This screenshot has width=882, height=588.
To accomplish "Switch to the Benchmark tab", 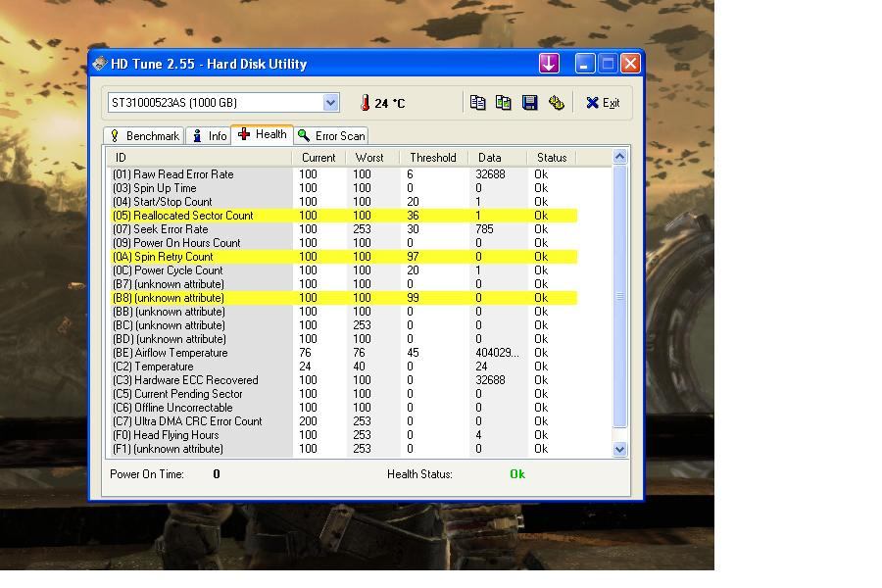I will tap(144, 136).
